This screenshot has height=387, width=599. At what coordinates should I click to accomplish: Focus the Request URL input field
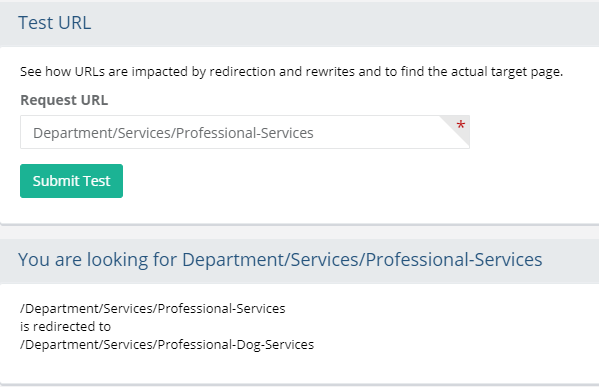(245, 132)
